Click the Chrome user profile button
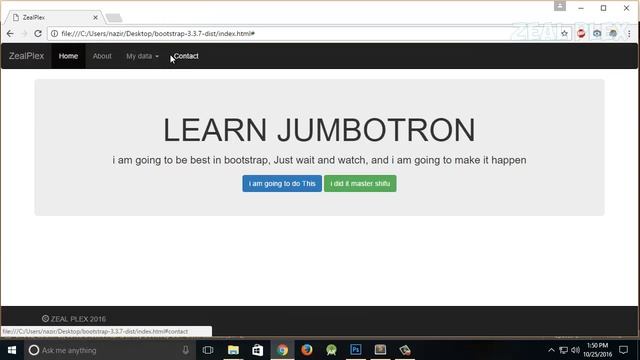This screenshot has height=360, width=640. click(560, 6)
